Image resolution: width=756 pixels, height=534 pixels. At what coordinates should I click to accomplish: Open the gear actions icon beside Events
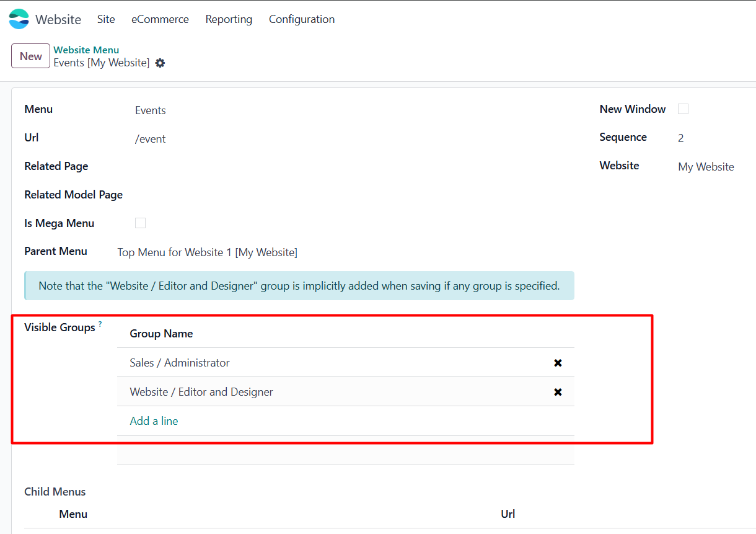pos(160,63)
